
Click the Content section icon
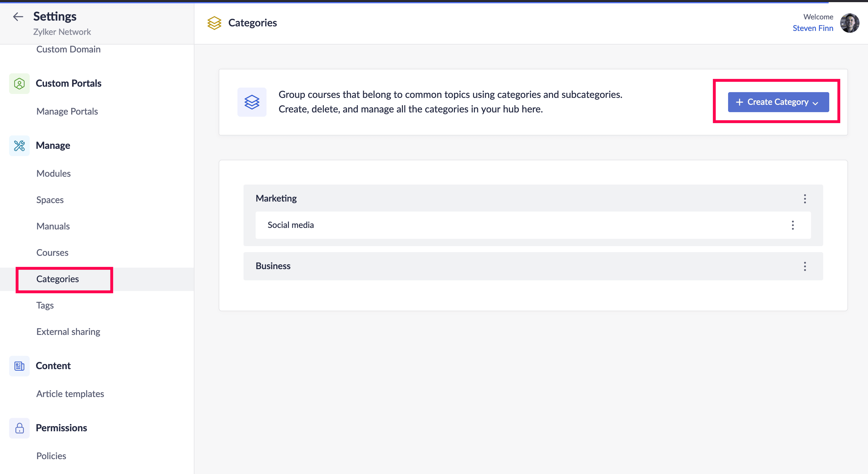(x=19, y=366)
